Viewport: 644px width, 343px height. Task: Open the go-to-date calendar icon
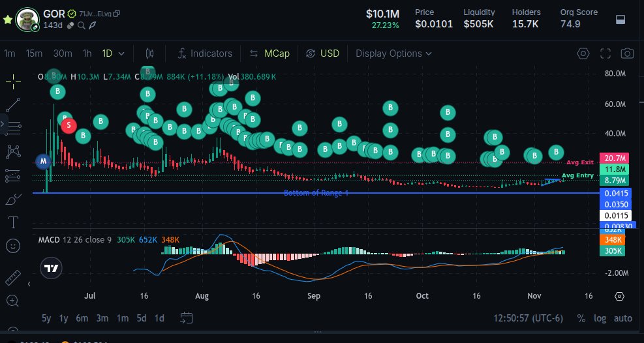(x=187, y=317)
